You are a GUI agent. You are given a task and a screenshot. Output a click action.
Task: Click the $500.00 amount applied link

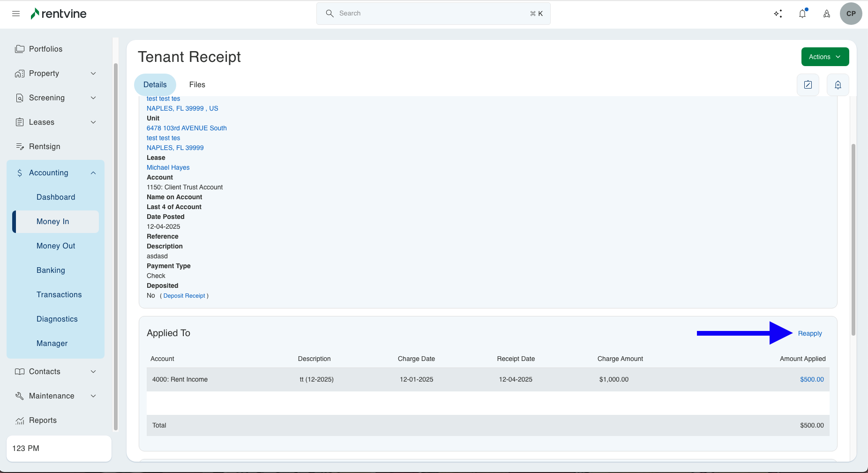pyautogui.click(x=811, y=379)
